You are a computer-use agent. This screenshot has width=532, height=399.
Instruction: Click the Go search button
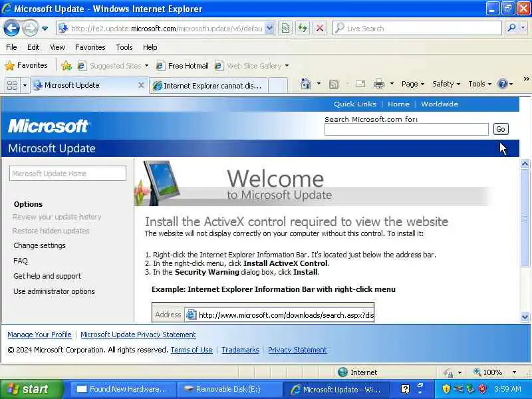(x=501, y=129)
